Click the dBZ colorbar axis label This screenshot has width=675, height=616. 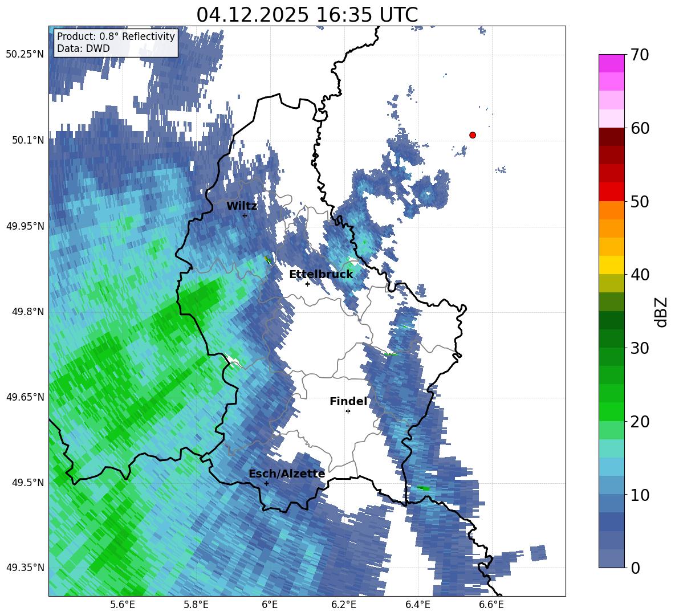[x=662, y=312]
